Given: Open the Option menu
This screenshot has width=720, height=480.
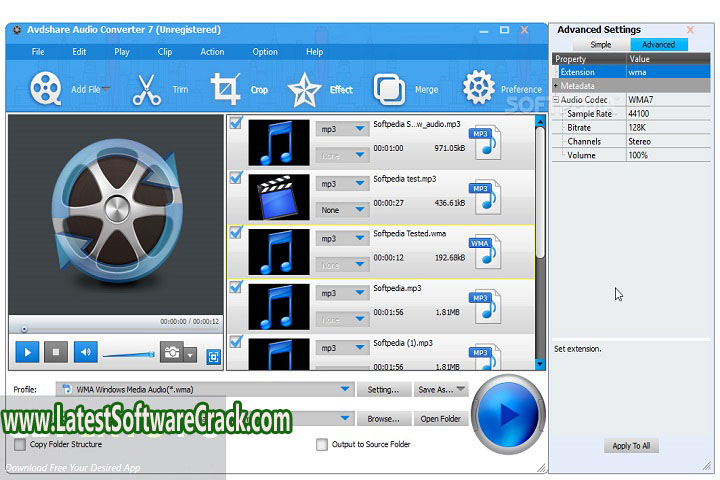Looking at the screenshot, I should coord(265,52).
